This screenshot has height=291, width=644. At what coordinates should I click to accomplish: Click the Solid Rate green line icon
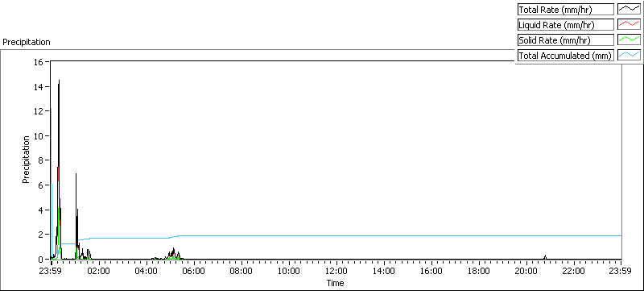coord(629,39)
